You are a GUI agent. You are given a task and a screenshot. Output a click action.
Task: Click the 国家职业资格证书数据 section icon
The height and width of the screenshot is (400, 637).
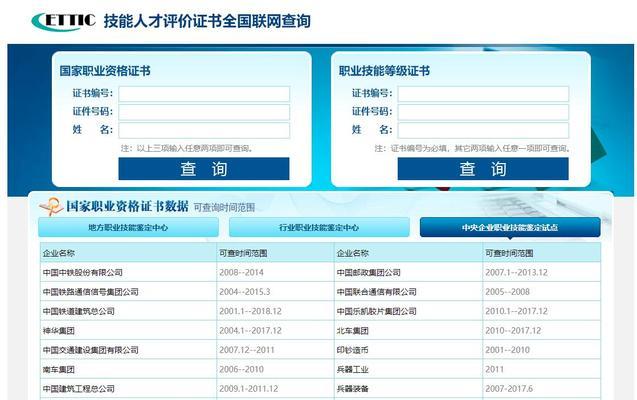[51, 206]
